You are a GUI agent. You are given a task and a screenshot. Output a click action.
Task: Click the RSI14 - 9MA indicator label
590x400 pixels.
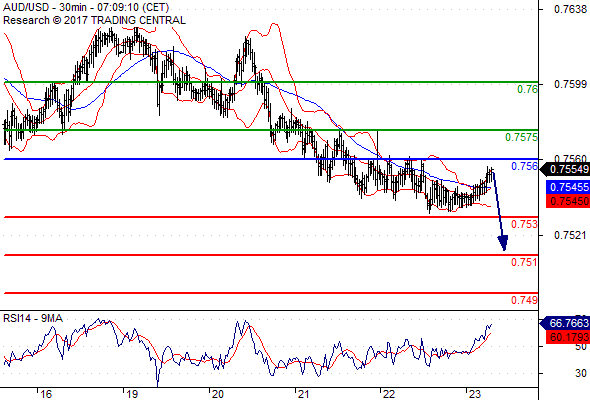click(33, 318)
